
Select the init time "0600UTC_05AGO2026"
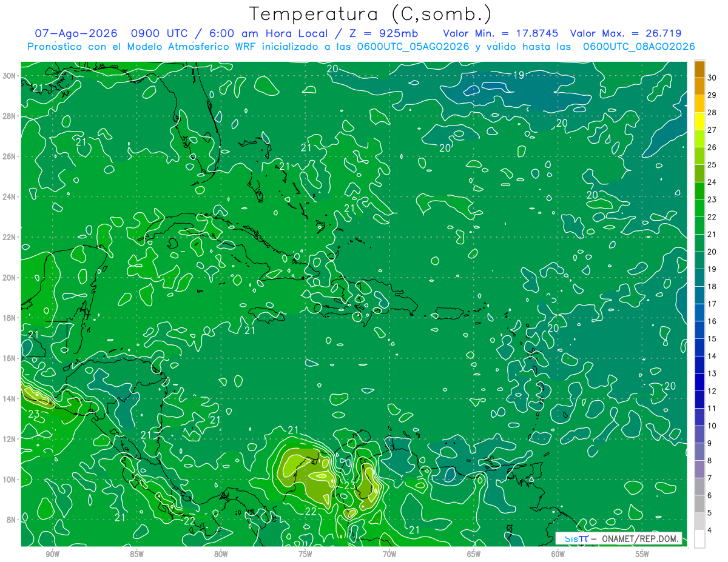click(x=413, y=47)
